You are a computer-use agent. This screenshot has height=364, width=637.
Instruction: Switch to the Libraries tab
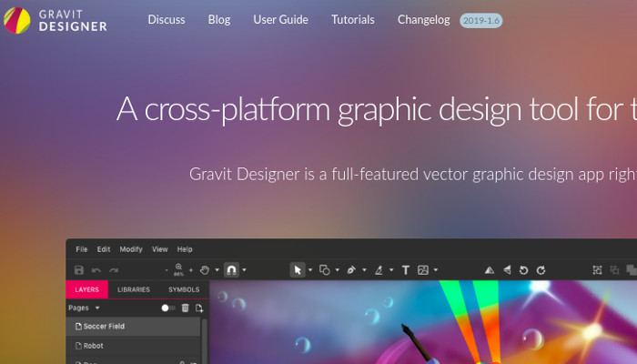click(x=134, y=289)
